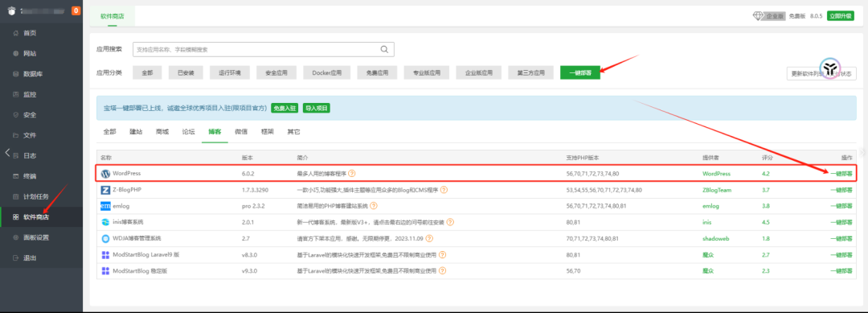Switch to the 建站 sub-tab
This screenshot has width=868, height=313.
[136, 132]
